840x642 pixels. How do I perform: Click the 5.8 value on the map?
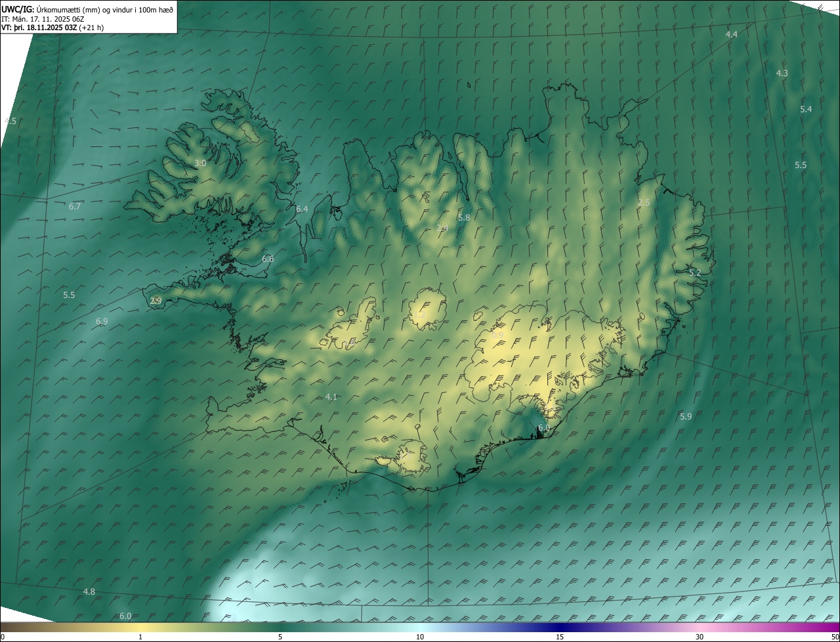[464, 217]
